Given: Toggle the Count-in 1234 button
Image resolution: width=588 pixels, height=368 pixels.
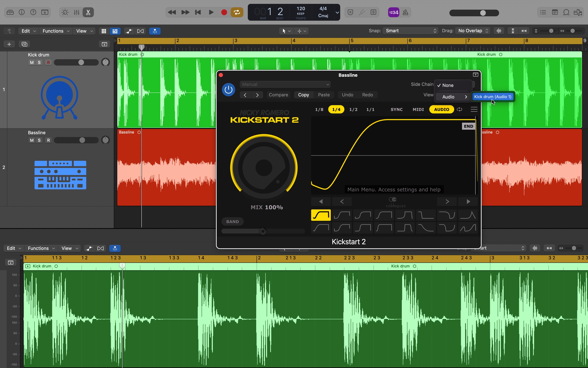Looking at the screenshot, I should 394,12.
